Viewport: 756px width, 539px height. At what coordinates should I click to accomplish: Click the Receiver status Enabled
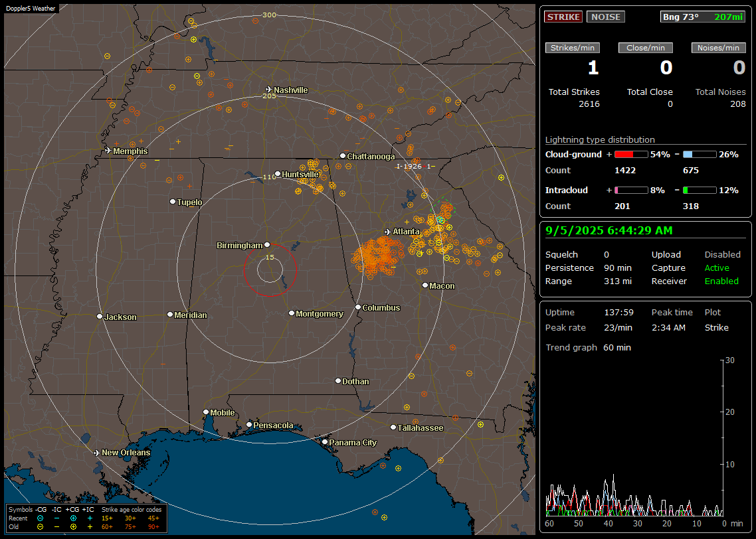pos(721,281)
